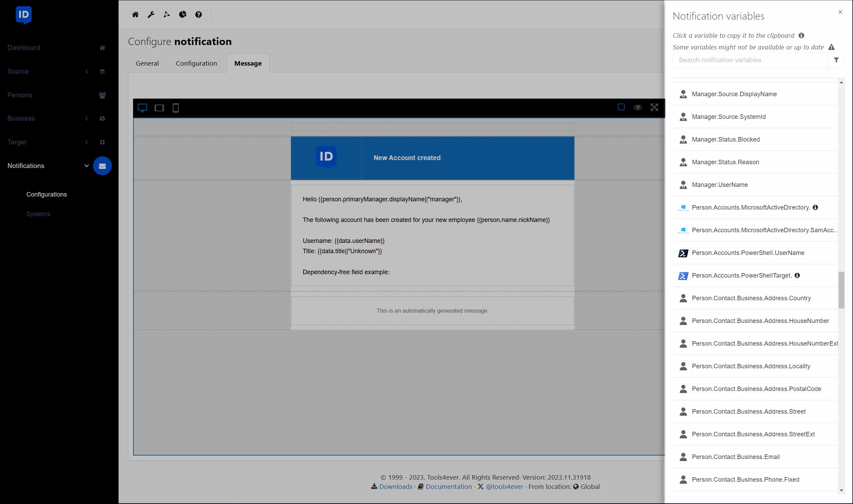Click the ID logo in email header

pyautogui.click(x=326, y=157)
